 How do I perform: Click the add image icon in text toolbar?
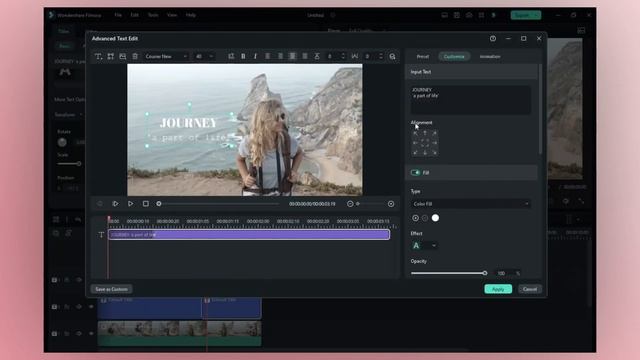[x=122, y=56]
